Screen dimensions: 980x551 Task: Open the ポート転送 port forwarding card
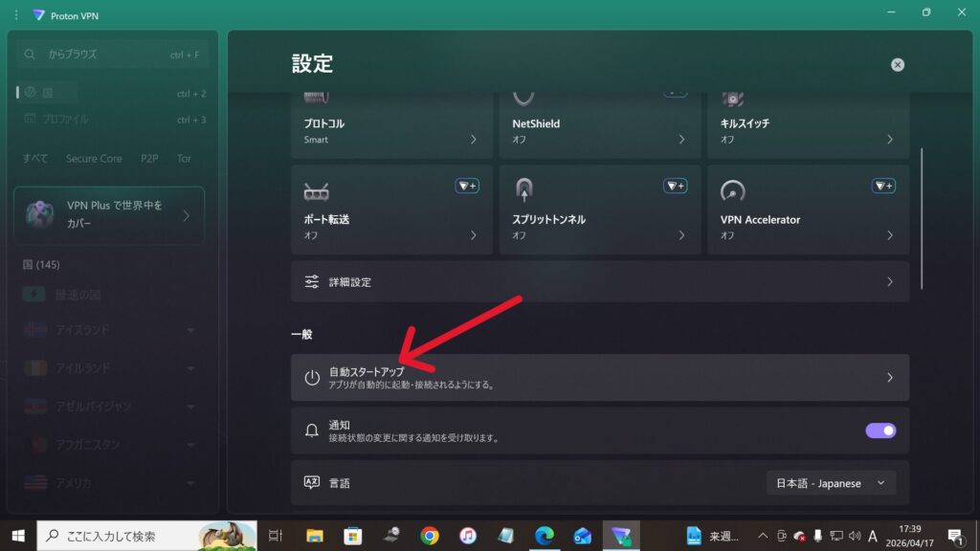(391, 209)
